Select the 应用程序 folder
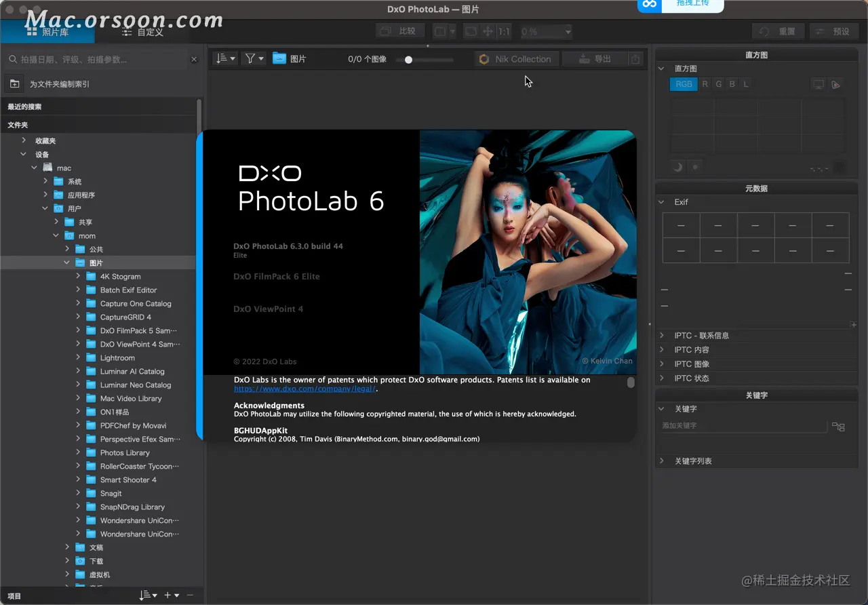This screenshot has height=605, width=868. tap(81, 195)
